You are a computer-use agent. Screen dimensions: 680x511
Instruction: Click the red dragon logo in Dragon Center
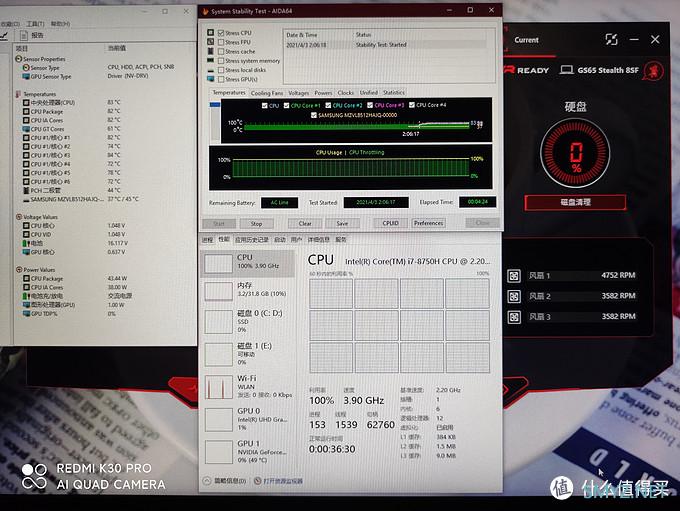pos(654,70)
